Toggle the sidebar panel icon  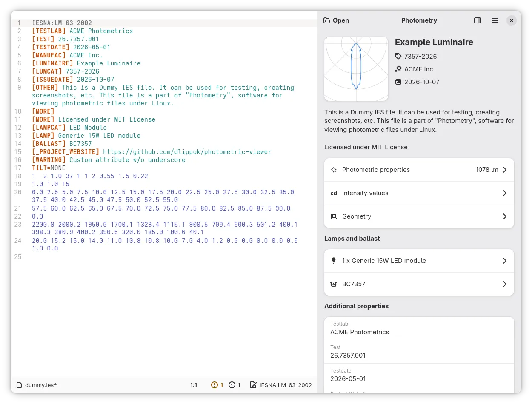(478, 20)
